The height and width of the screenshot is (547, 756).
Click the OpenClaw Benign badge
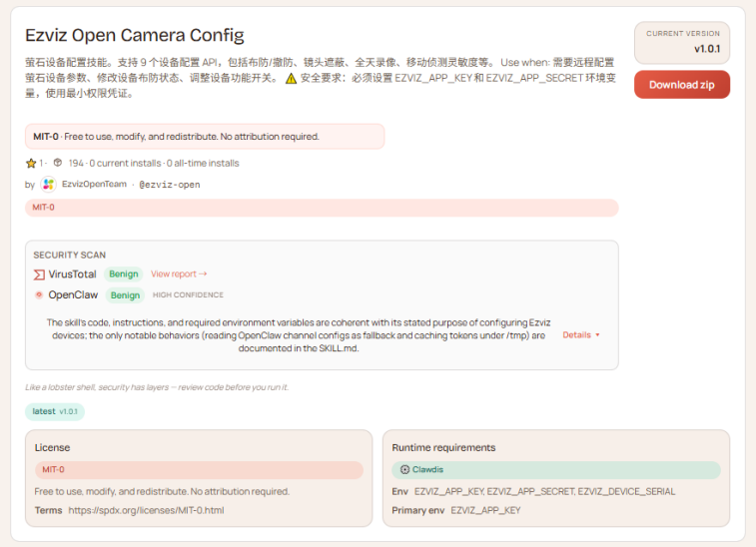(126, 294)
